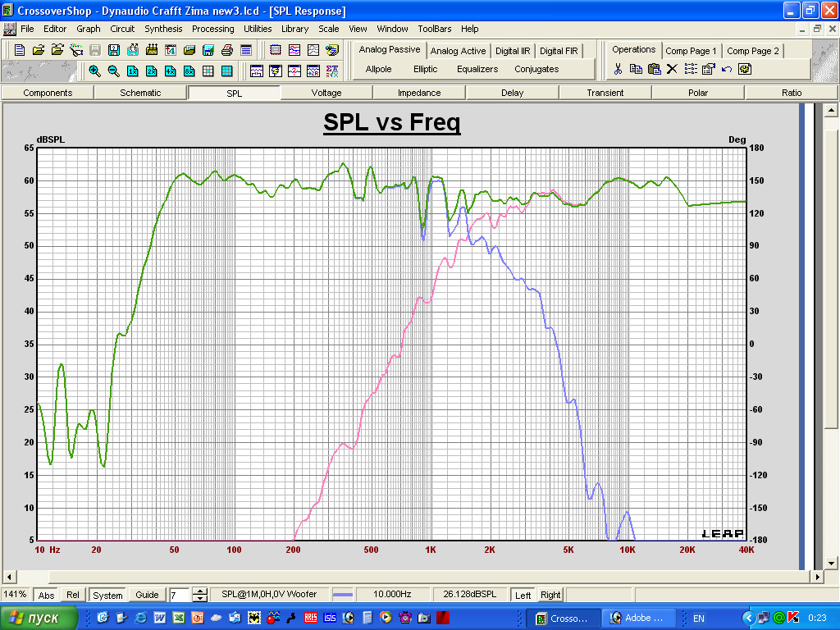The height and width of the screenshot is (630, 840).
Task: Click the select-all list icon in Operations
Action: pyautogui.click(x=691, y=69)
